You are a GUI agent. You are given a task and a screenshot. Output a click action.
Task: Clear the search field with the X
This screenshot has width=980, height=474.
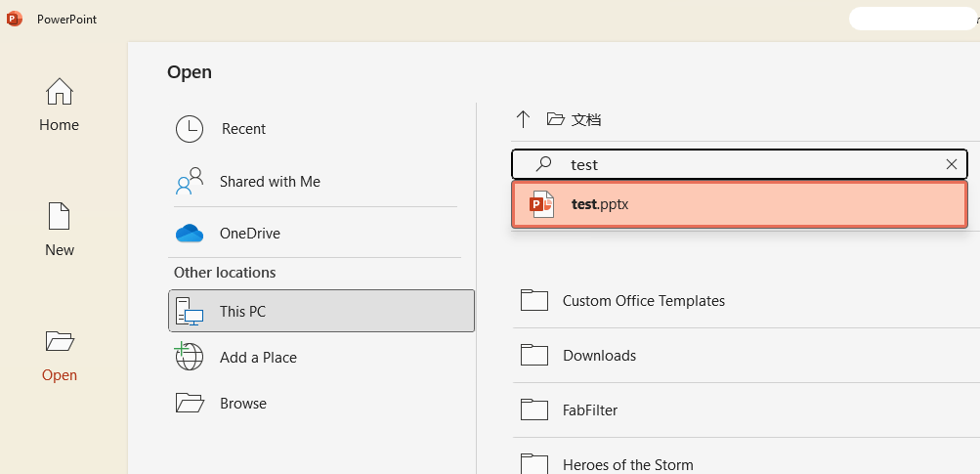coord(952,164)
